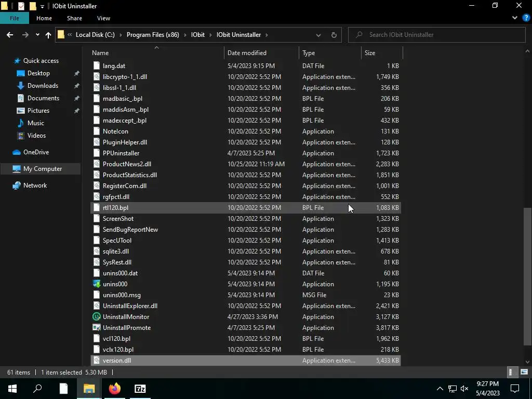This screenshot has height=399, width=532.
Task: Expand chevron after Local Disk (C:)
Action: point(121,35)
